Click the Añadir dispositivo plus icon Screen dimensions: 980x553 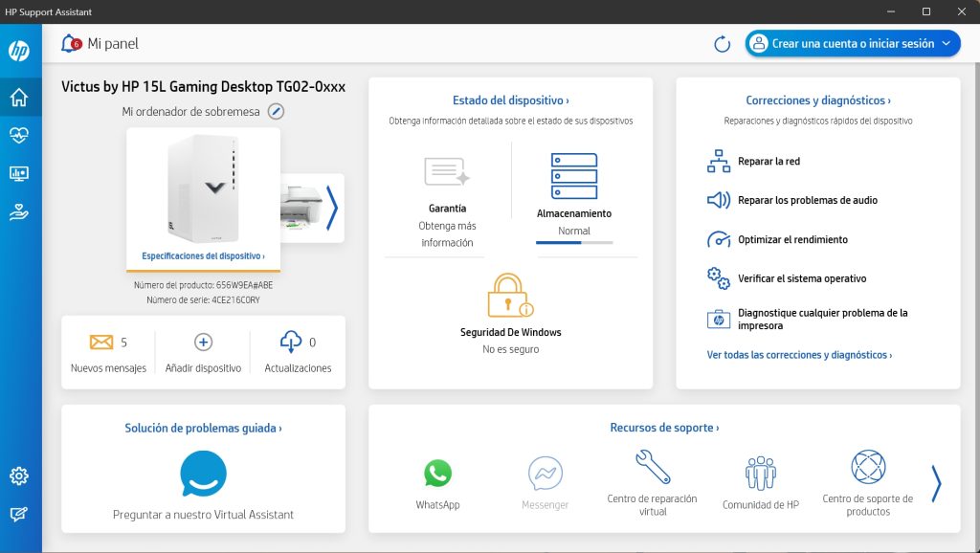coord(203,342)
